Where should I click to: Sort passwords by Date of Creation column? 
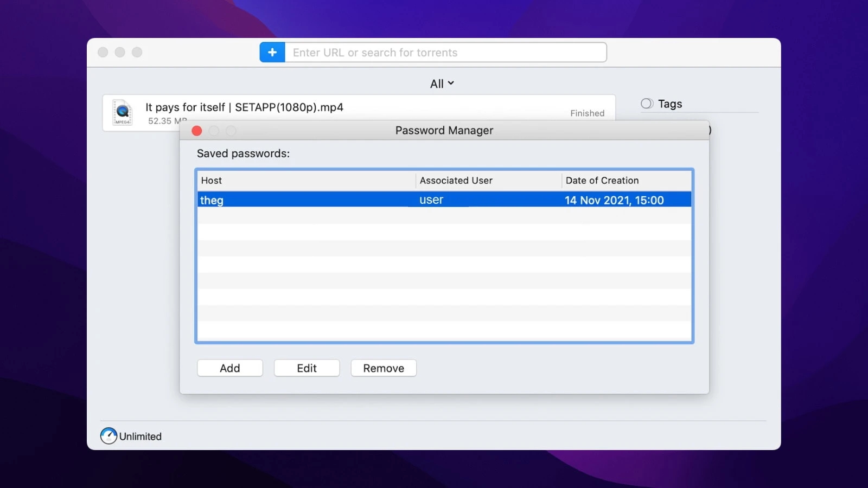(602, 180)
